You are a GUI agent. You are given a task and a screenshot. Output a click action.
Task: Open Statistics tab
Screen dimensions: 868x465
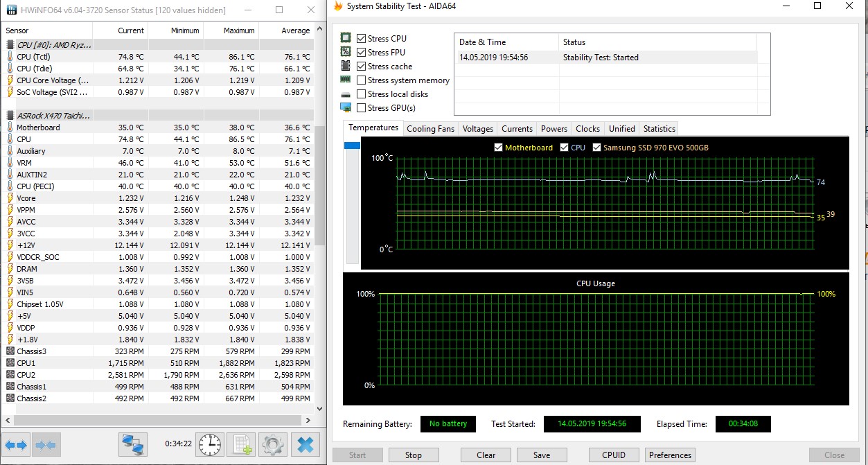tap(659, 129)
